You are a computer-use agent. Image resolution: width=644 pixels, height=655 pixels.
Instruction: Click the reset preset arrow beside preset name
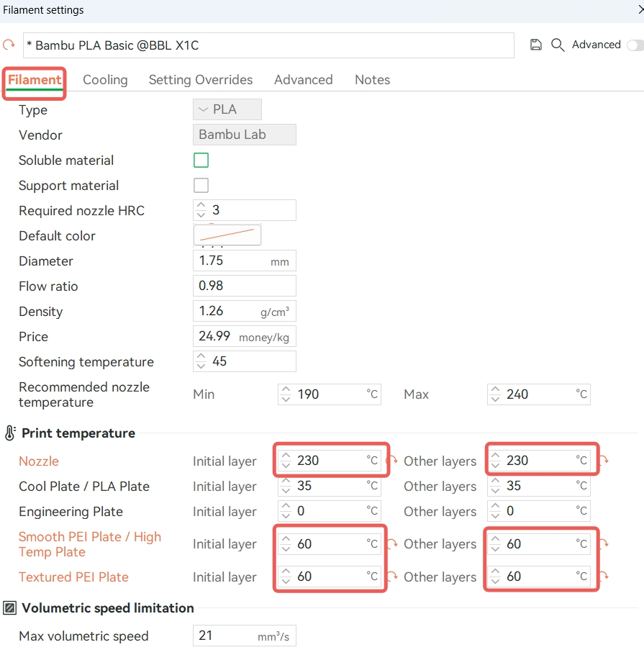[9, 45]
